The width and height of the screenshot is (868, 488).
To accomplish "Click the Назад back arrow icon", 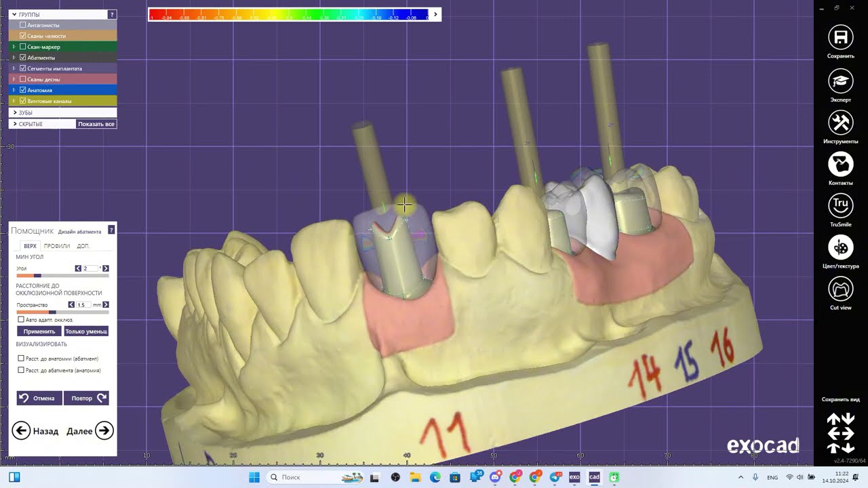I will tap(21, 430).
